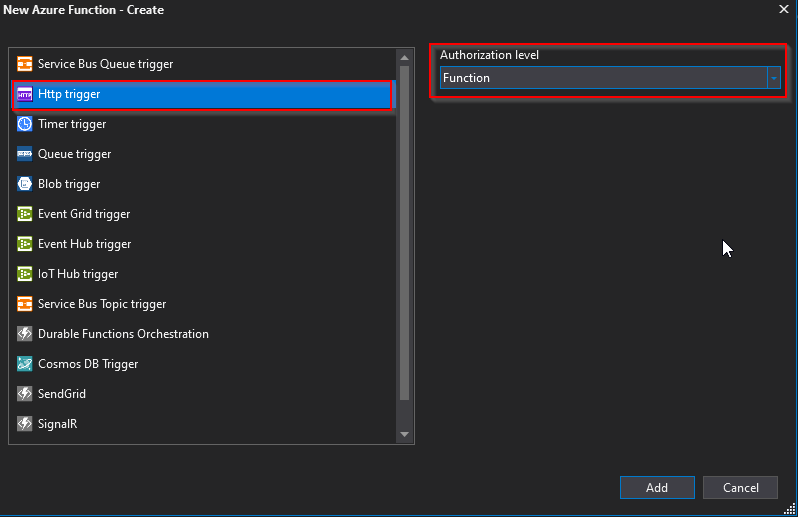Select the SignalR template
Screen dimensions: 798x517
pos(203,424)
